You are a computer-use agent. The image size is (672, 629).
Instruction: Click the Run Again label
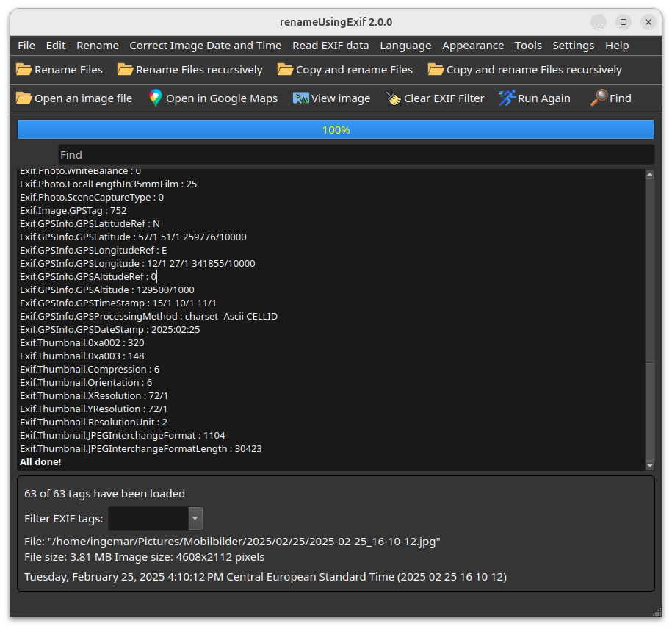click(544, 98)
